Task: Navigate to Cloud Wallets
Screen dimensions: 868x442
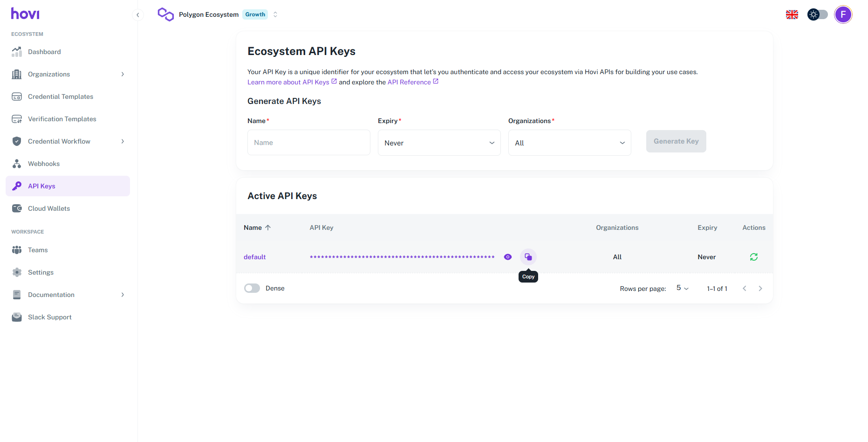Action: (49, 208)
